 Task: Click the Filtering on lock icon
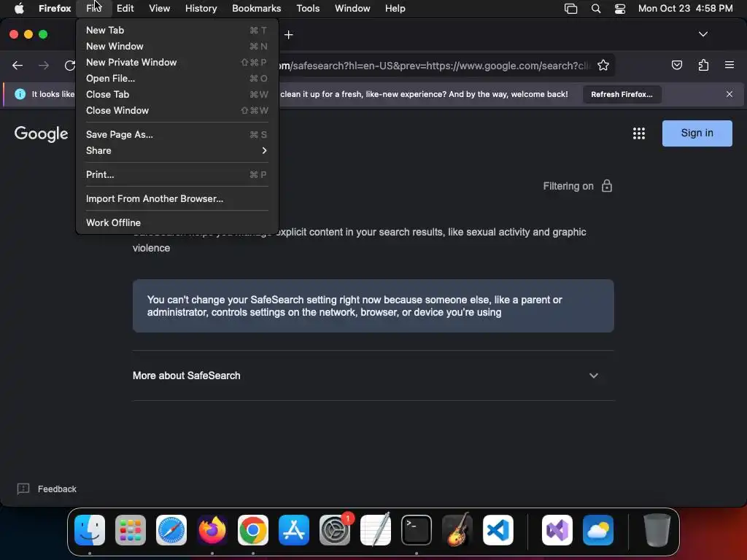(606, 186)
